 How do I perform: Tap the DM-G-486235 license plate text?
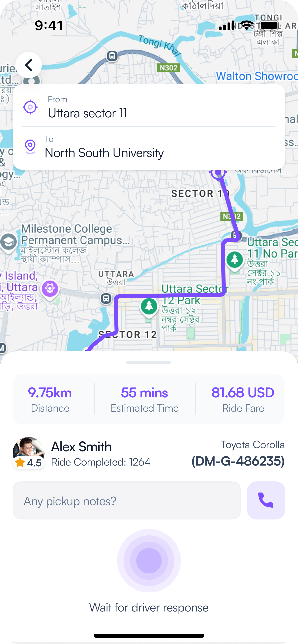[238, 461]
